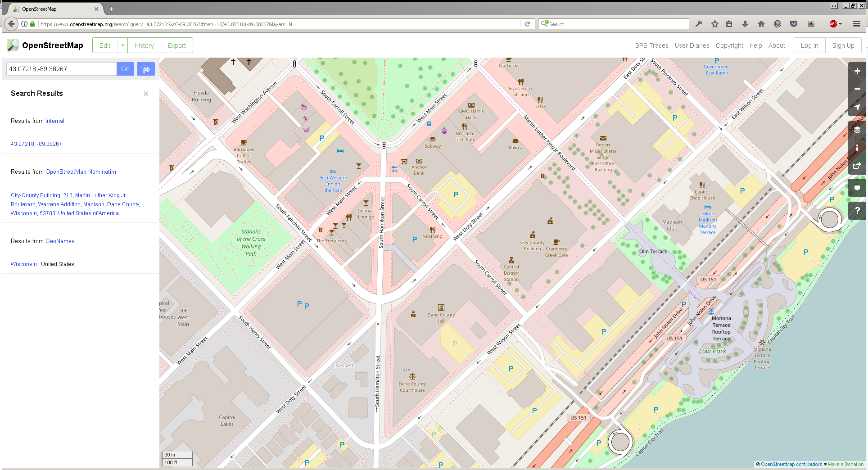868x470 pixels.
Task: Click the Dane County Jail marker
Action: point(441,307)
